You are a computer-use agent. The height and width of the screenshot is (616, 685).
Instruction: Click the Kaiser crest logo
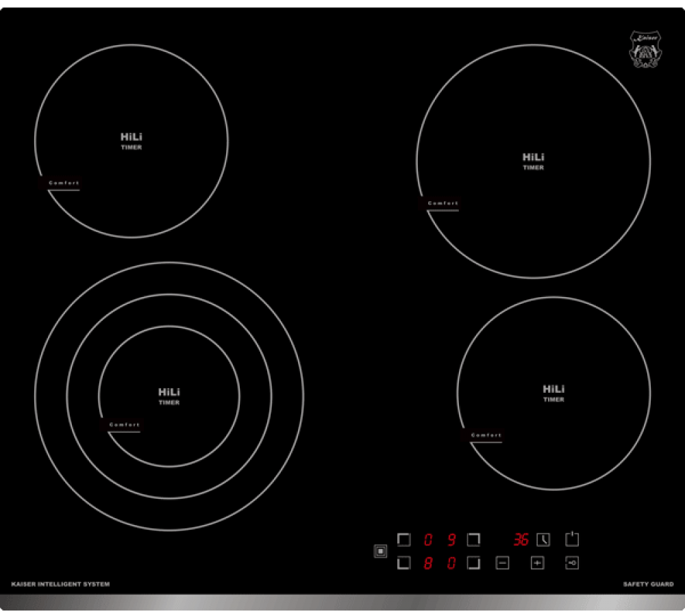645,49
